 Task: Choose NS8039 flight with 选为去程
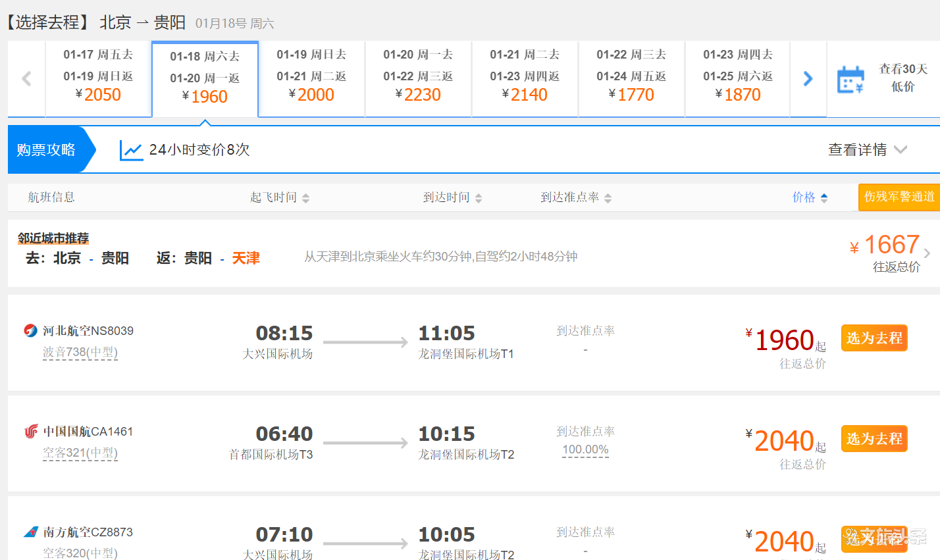[x=874, y=338]
